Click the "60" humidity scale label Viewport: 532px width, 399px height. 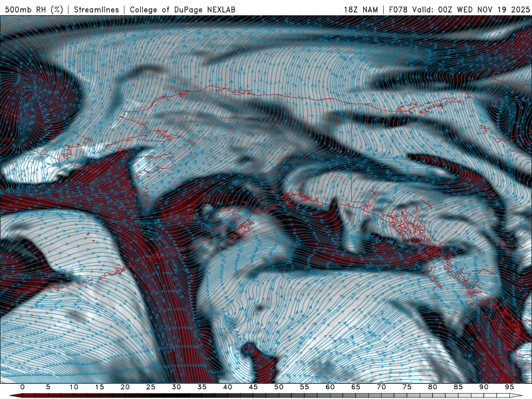(x=330, y=387)
